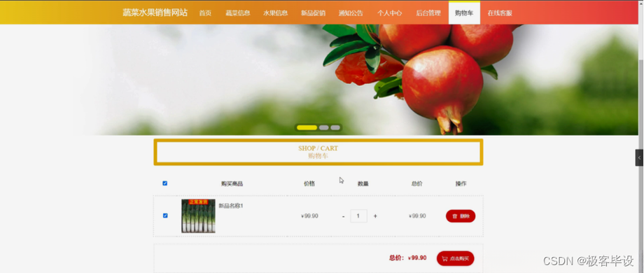The height and width of the screenshot is (273, 644).
Task: Expand the side panel arrow handle
Action: coord(639,157)
